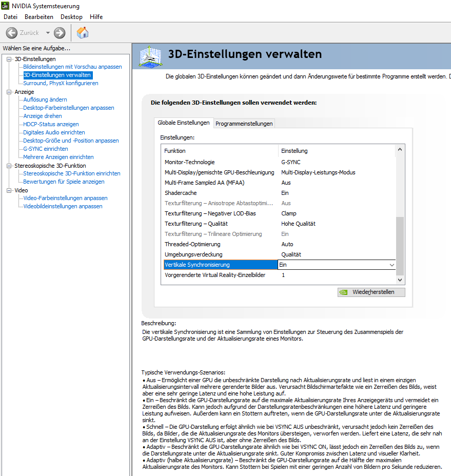Select Texturfilterung – Qualität row
This screenshot has height=476, width=451.
point(280,224)
